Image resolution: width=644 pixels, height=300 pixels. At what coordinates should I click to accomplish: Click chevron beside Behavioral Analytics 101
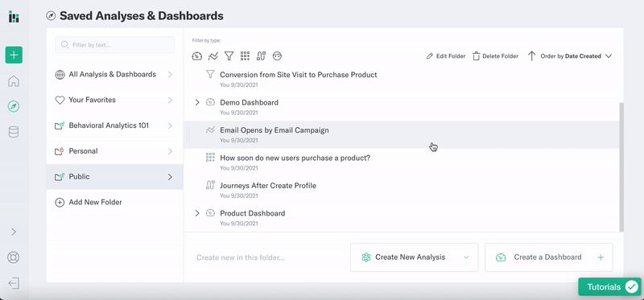(170, 125)
